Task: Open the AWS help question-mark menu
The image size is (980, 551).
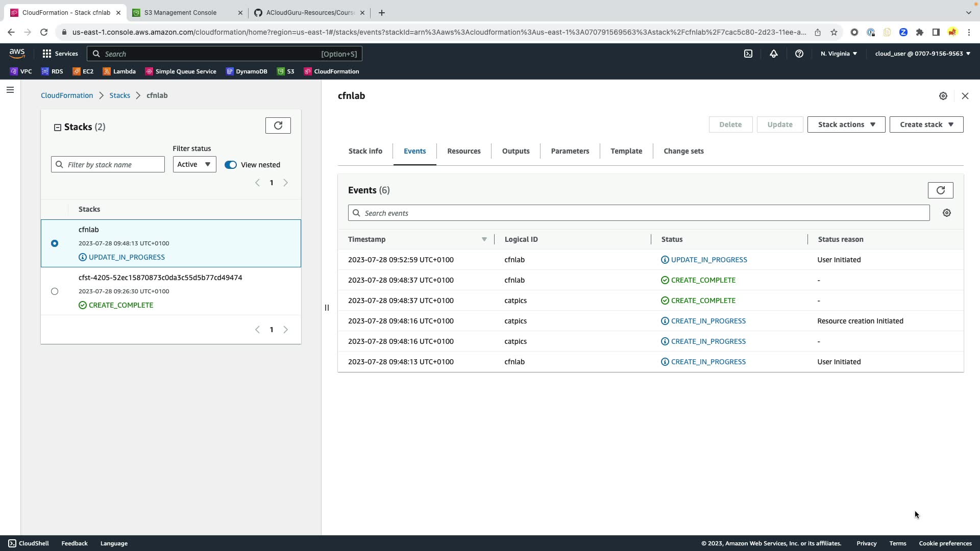Action: (799, 54)
